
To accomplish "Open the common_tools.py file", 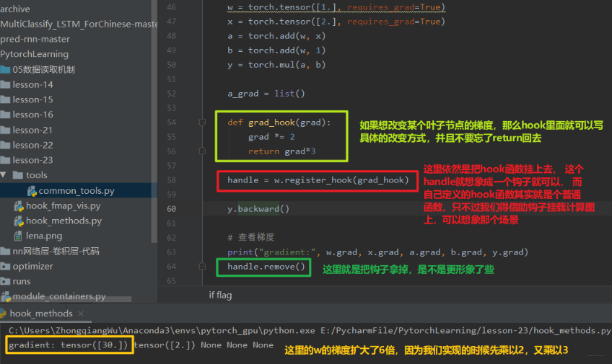I will (76, 191).
